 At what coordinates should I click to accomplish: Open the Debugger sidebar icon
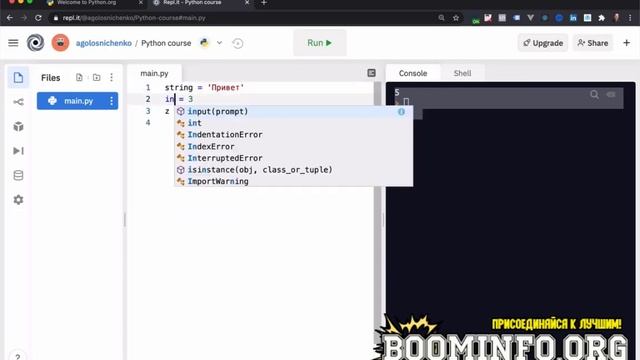pos(18,151)
